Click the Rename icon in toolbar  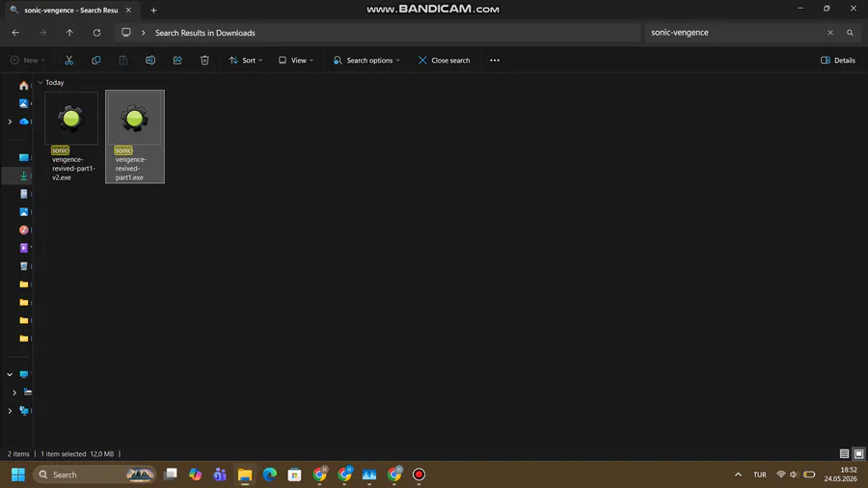pyautogui.click(x=150, y=61)
